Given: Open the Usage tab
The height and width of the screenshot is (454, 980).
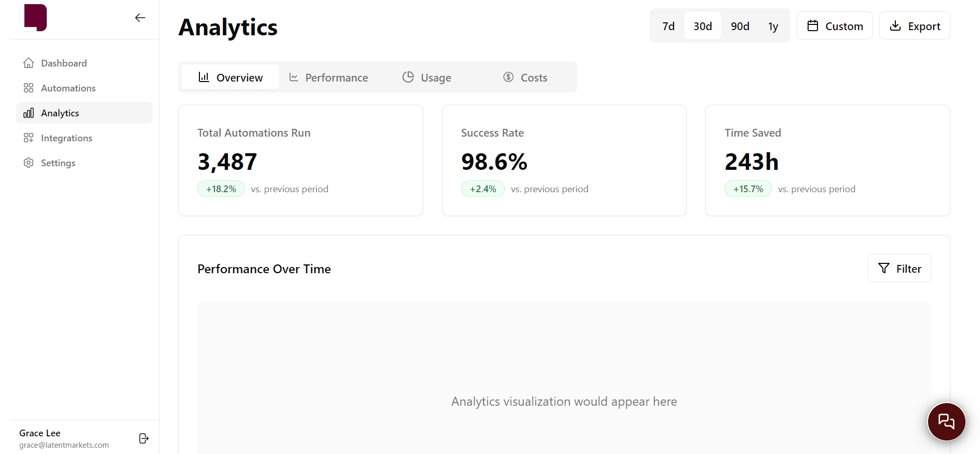Looking at the screenshot, I should coord(427,77).
